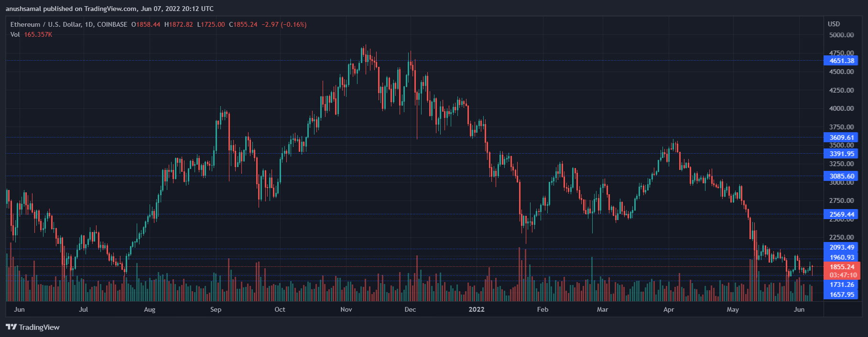Select the 4651.38 price level label
868x337 pixels.
pos(841,61)
